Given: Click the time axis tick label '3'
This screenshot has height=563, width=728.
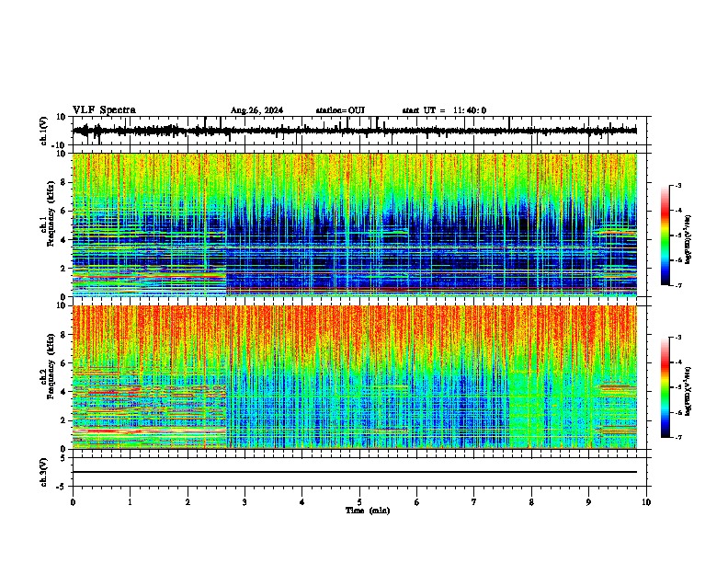Looking at the screenshot, I should [x=245, y=502].
